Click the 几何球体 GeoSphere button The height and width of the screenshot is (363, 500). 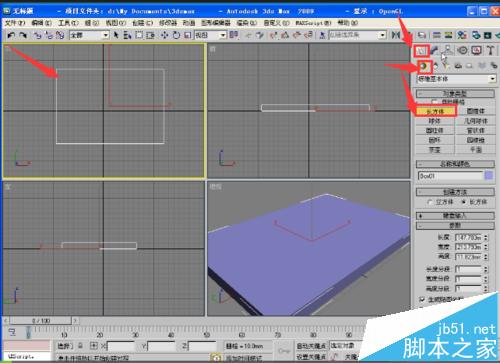click(x=475, y=121)
